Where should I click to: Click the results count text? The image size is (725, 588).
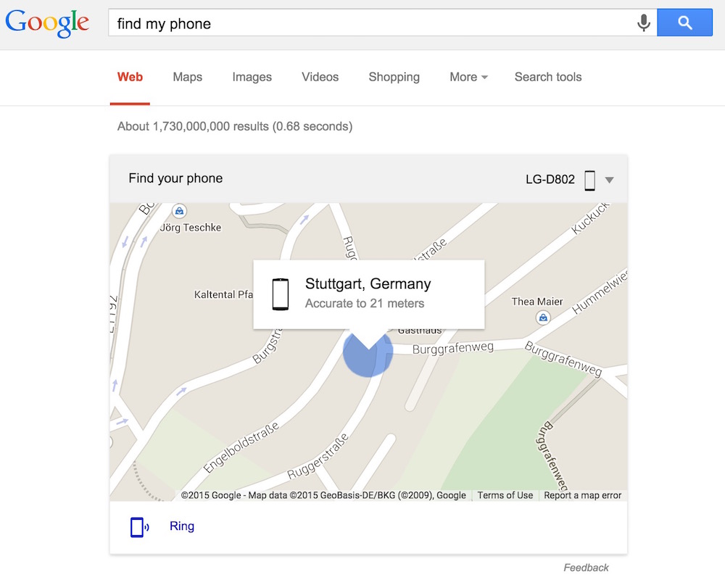235,126
